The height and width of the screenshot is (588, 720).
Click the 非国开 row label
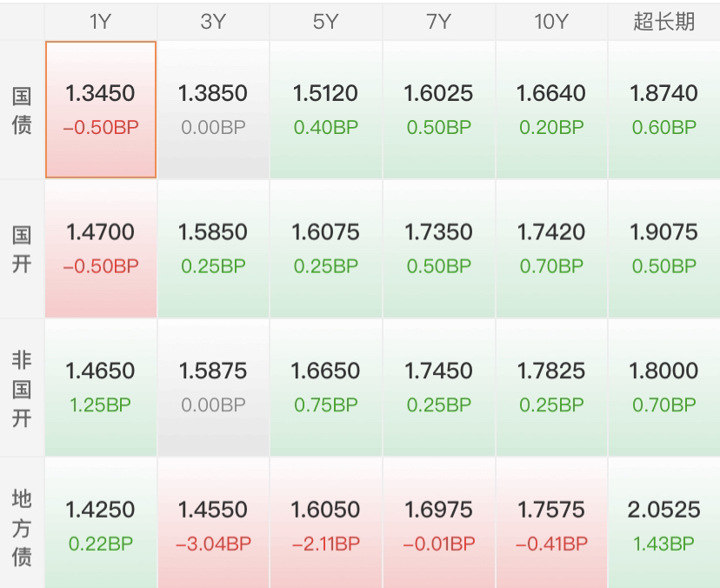pyautogui.click(x=22, y=388)
